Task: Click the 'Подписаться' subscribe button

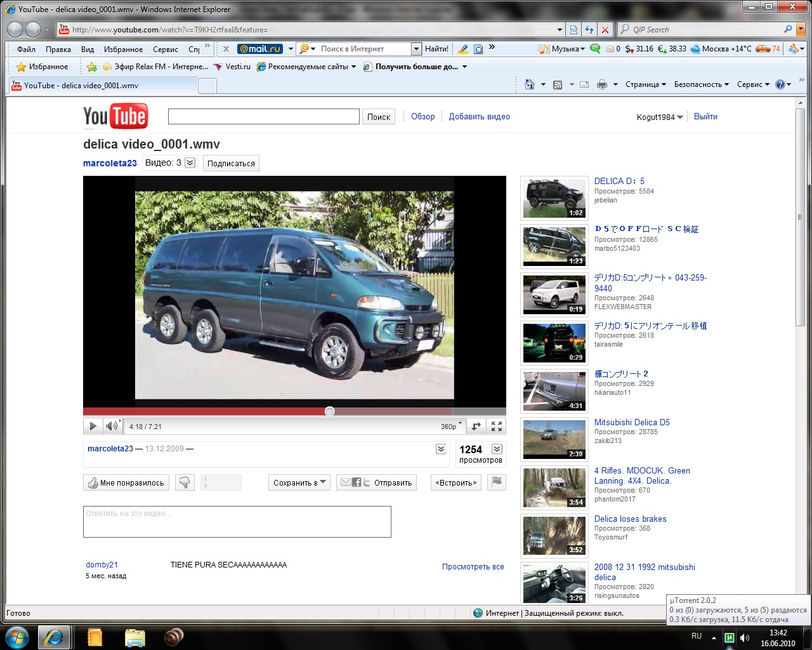Action: [231, 163]
